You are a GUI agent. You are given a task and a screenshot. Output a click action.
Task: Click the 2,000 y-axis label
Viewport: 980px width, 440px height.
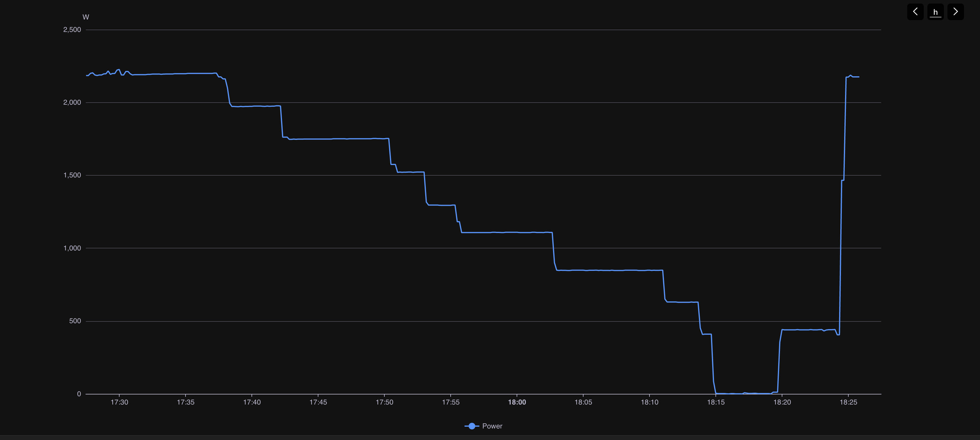pyautogui.click(x=72, y=102)
